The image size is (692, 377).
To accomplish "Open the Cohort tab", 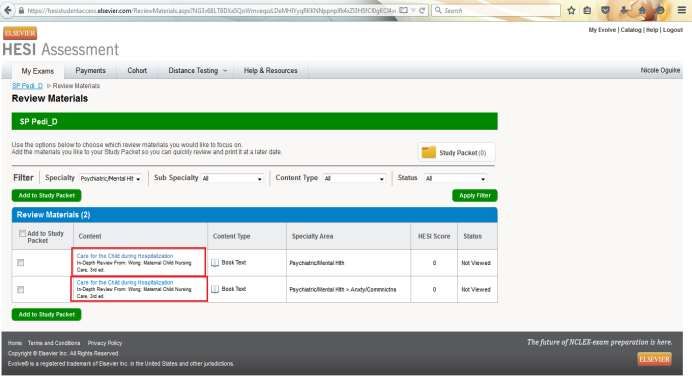I will pyautogui.click(x=137, y=71).
